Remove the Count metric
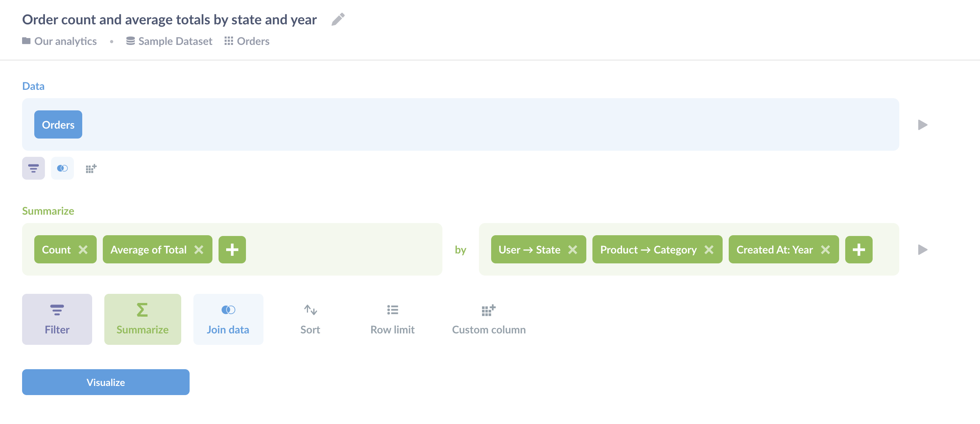This screenshot has height=424, width=980. [83, 250]
